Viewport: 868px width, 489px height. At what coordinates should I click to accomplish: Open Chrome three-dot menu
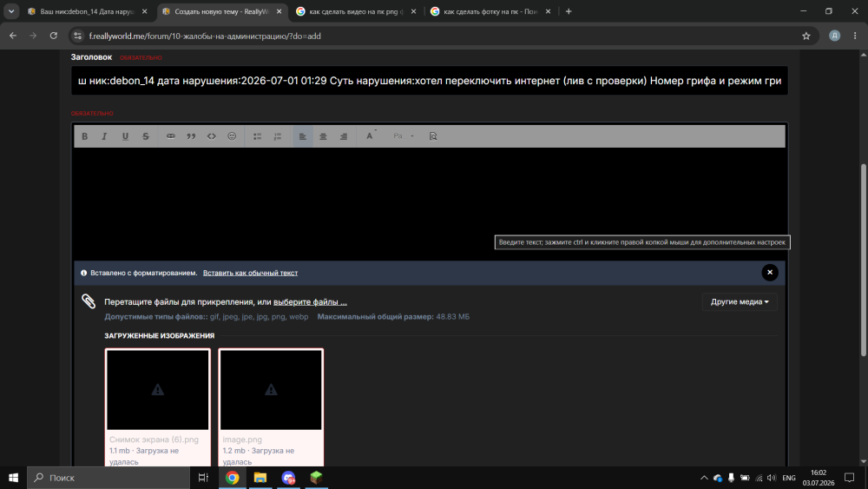855,36
